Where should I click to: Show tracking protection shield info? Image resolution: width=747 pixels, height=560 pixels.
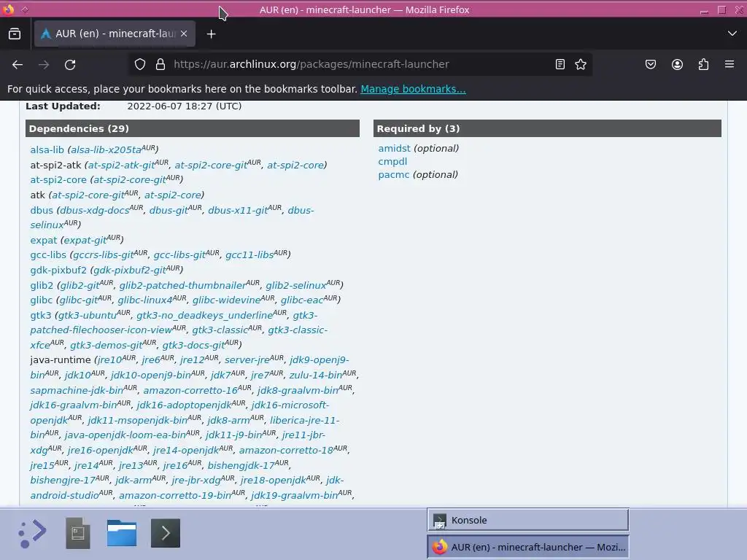click(x=139, y=64)
